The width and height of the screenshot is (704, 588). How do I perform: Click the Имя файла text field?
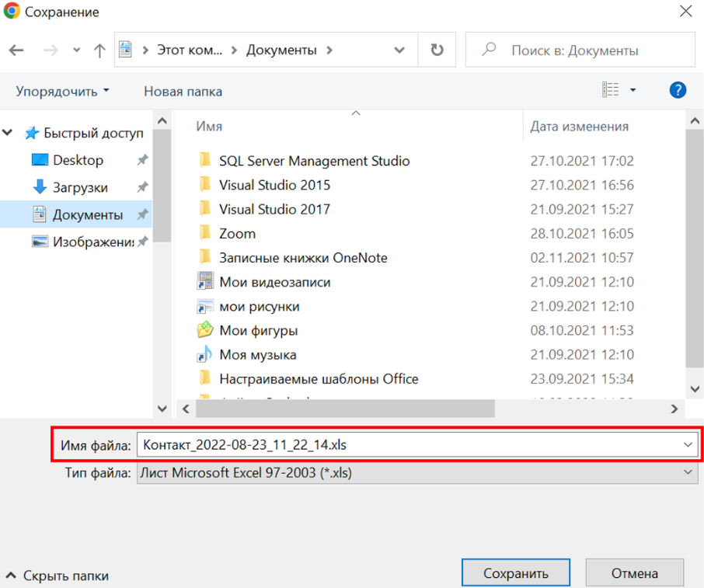coord(404,444)
